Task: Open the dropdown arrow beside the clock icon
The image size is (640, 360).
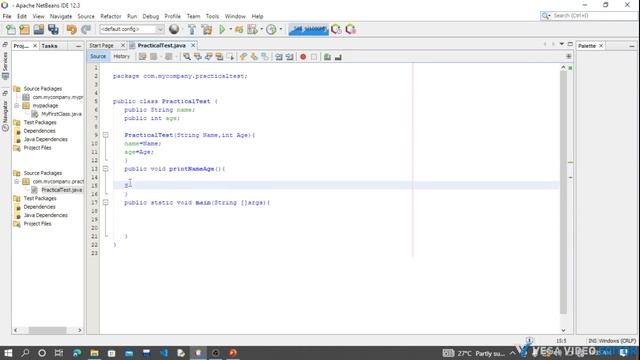Action: coord(280,29)
